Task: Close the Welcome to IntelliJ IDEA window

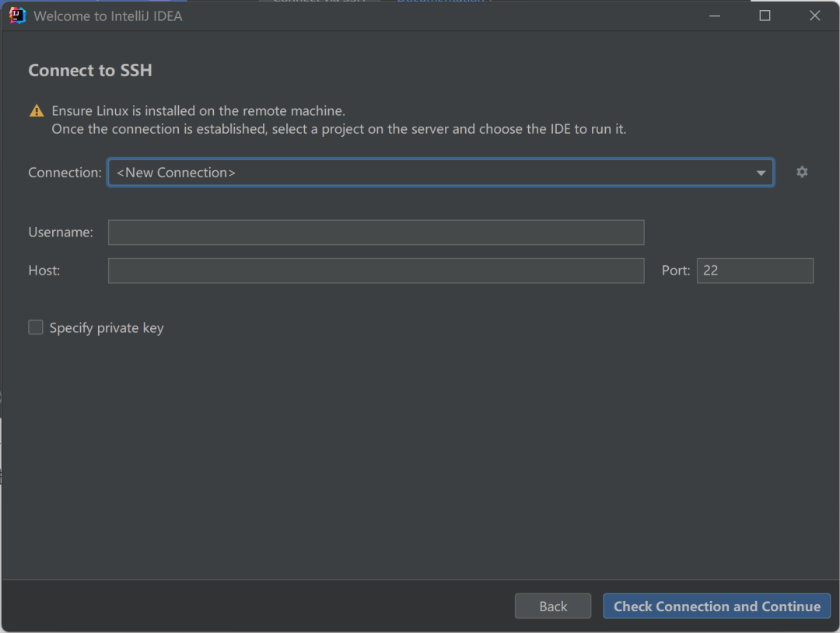Action: pos(814,16)
